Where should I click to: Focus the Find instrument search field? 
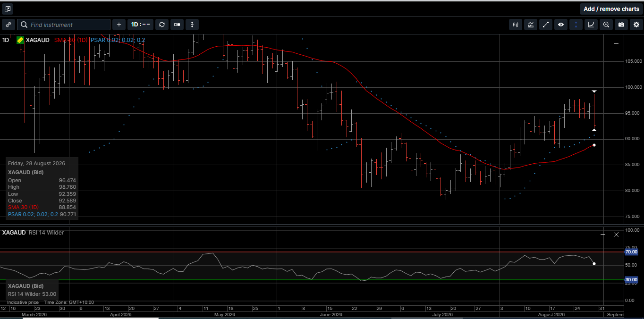click(64, 25)
